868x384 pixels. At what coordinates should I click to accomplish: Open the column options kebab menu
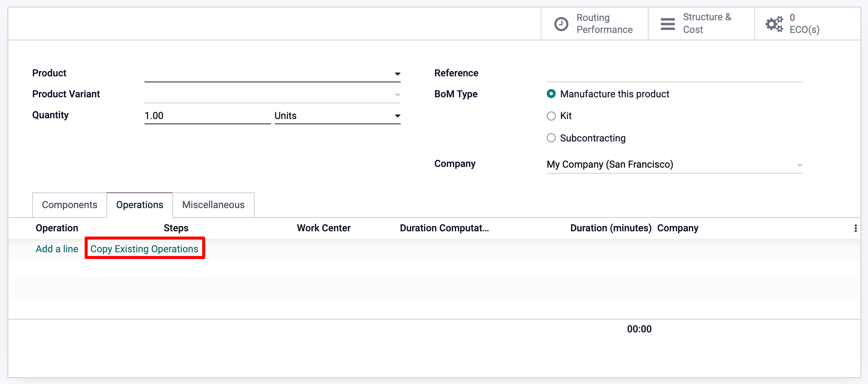tap(856, 228)
